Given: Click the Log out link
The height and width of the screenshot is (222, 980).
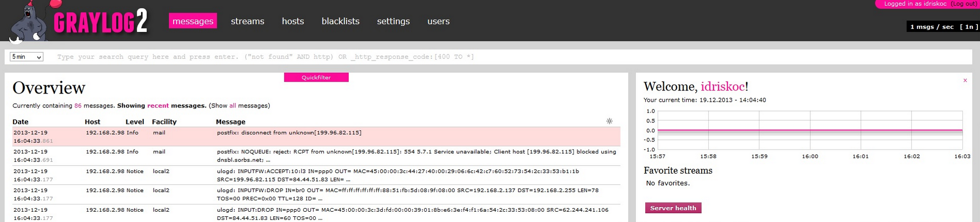Looking at the screenshot, I should [x=963, y=4].
